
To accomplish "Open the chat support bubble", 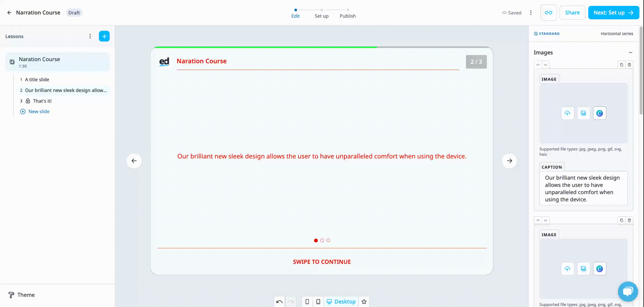I will 628,291.
